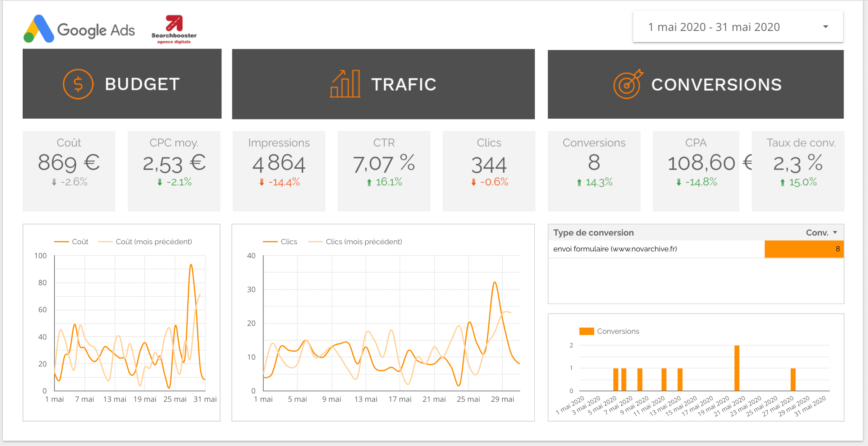Toggle the Coût (mois précédent) legend series

154,242
